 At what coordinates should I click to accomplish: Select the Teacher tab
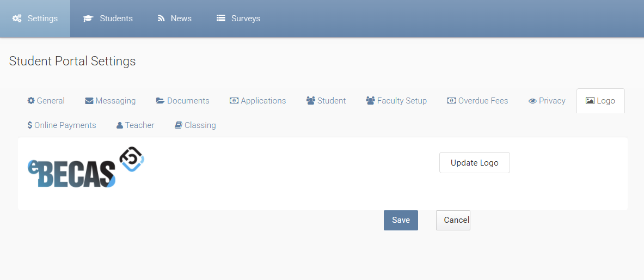(x=136, y=125)
